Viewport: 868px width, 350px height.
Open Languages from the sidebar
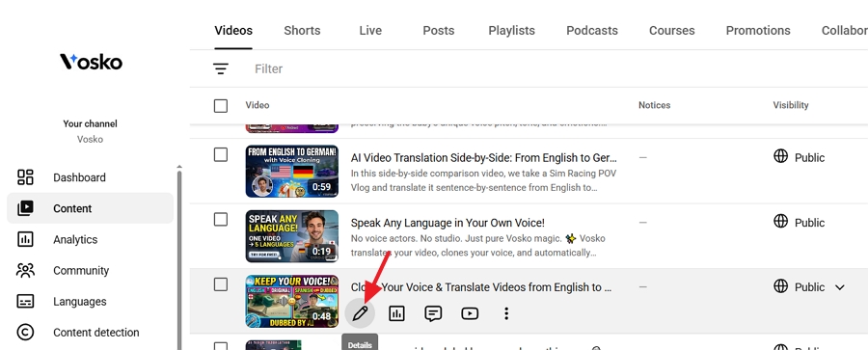(90, 301)
